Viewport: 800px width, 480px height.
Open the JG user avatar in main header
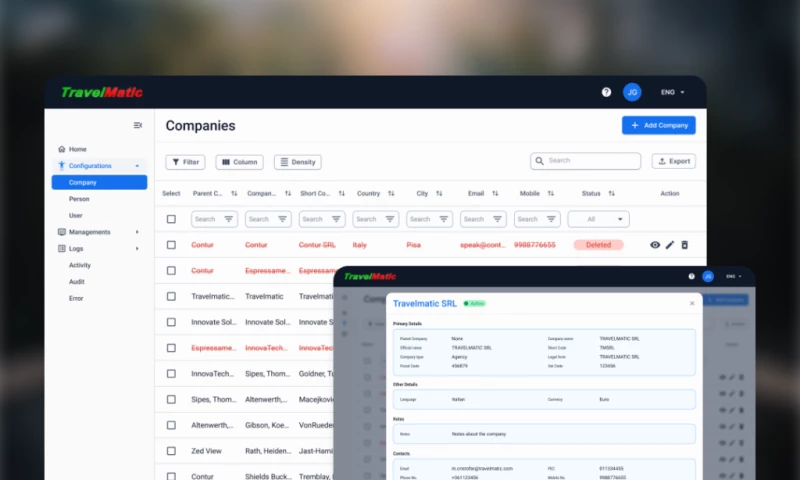click(632, 92)
